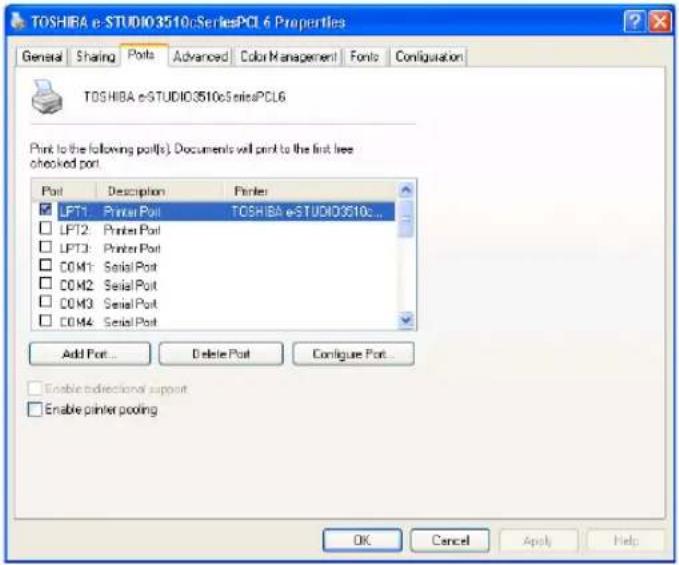
Task: Open the Sharing tab
Action: pos(95,57)
